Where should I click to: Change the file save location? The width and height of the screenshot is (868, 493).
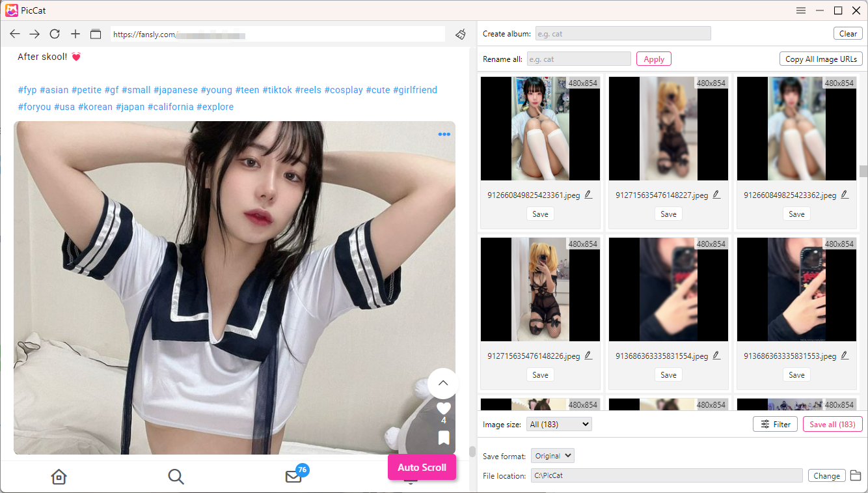pos(826,475)
